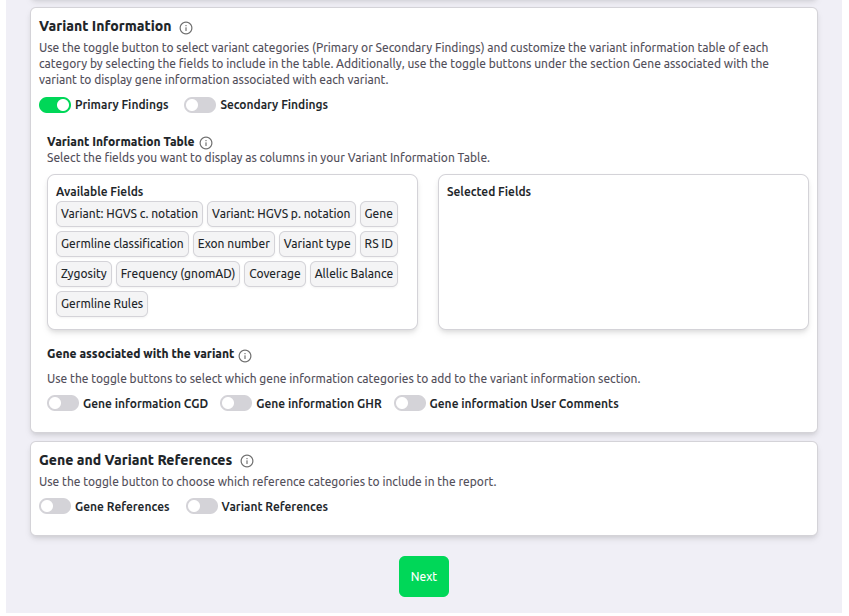Switch on Variant References

(x=201, y=507)
